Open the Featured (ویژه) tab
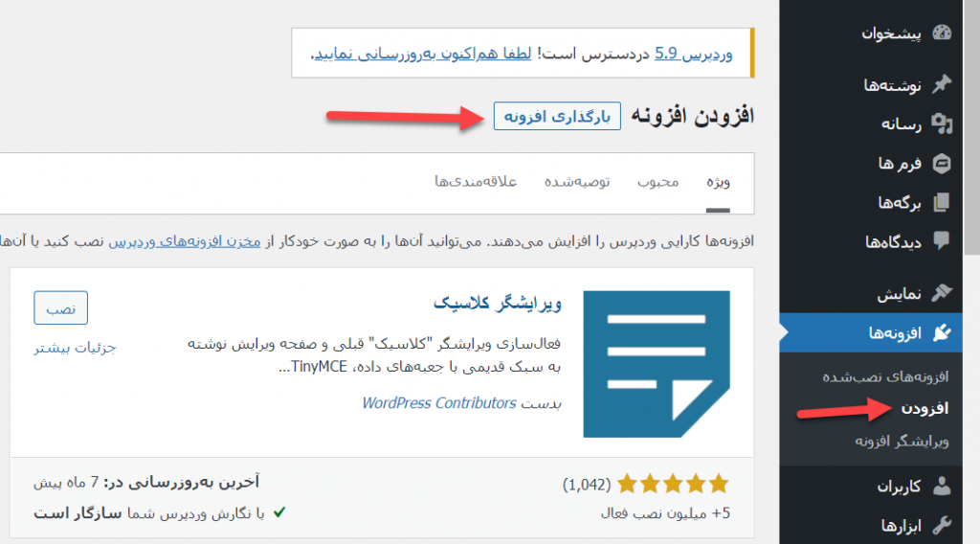The height and width of the screenshot is (544, 980). (718, 182)
